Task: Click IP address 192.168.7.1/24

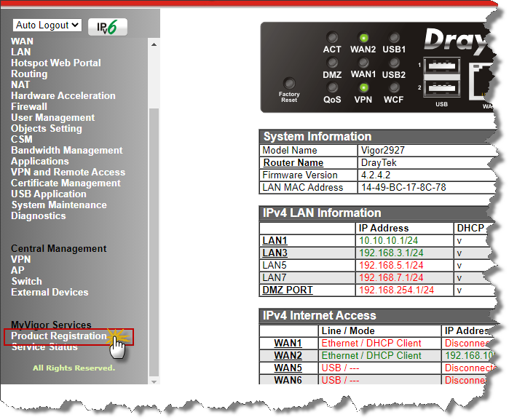Action: coord(391,277)
